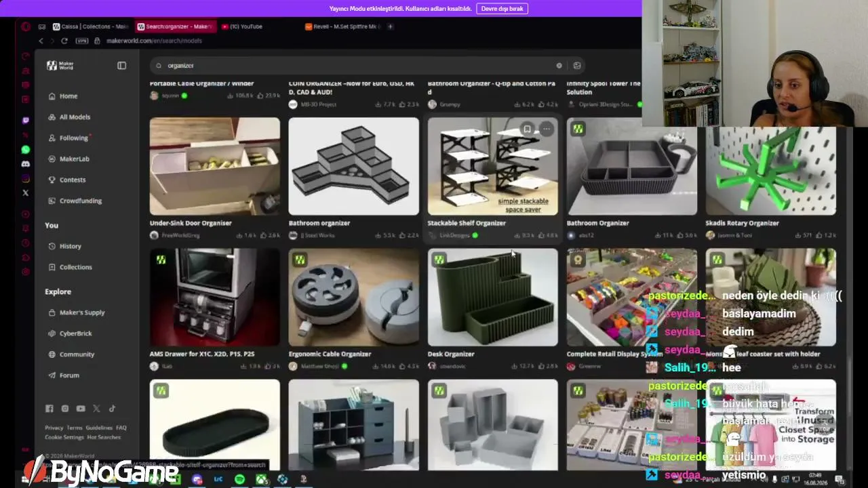Open the Bathroom organizer stacked bins thumbnail

354,167
